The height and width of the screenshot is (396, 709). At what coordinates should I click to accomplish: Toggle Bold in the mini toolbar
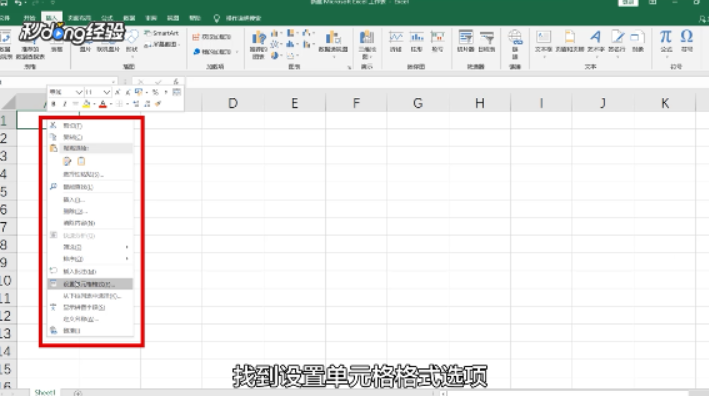tap(53, 104)
